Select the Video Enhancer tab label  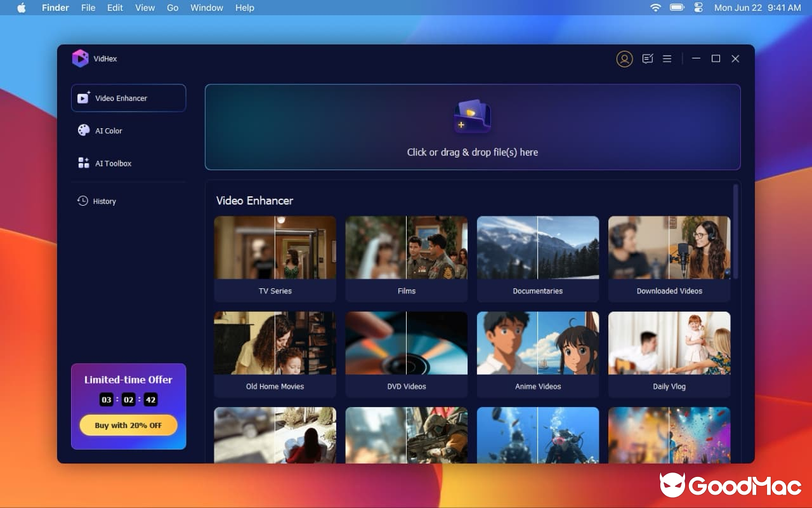tap(121, 98)
